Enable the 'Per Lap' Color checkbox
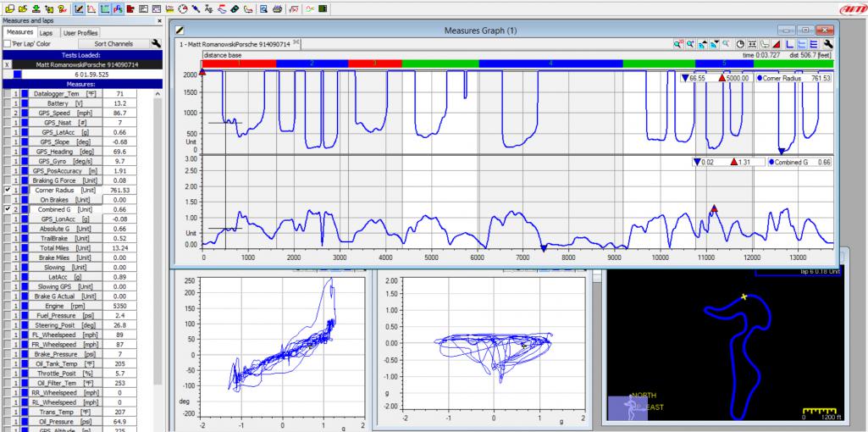 coord(8,43)
